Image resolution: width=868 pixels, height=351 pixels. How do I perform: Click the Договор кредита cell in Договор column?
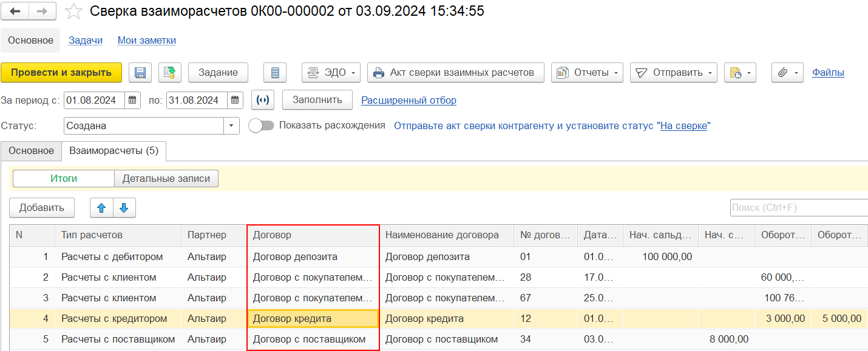(313, 319)
